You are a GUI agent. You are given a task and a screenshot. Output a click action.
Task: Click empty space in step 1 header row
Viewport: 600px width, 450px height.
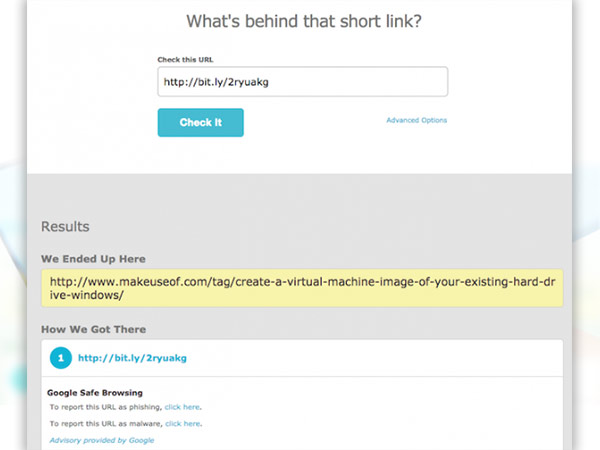[x=380, y=357]
